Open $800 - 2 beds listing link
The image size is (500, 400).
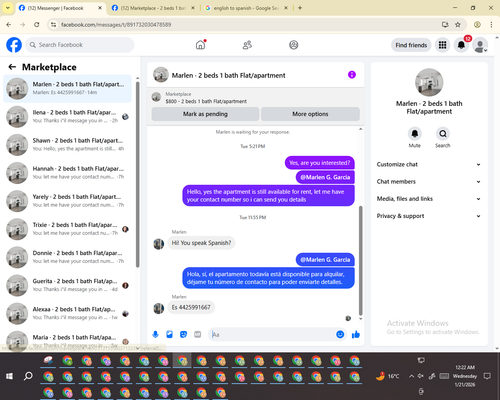[x=206, y=101]
